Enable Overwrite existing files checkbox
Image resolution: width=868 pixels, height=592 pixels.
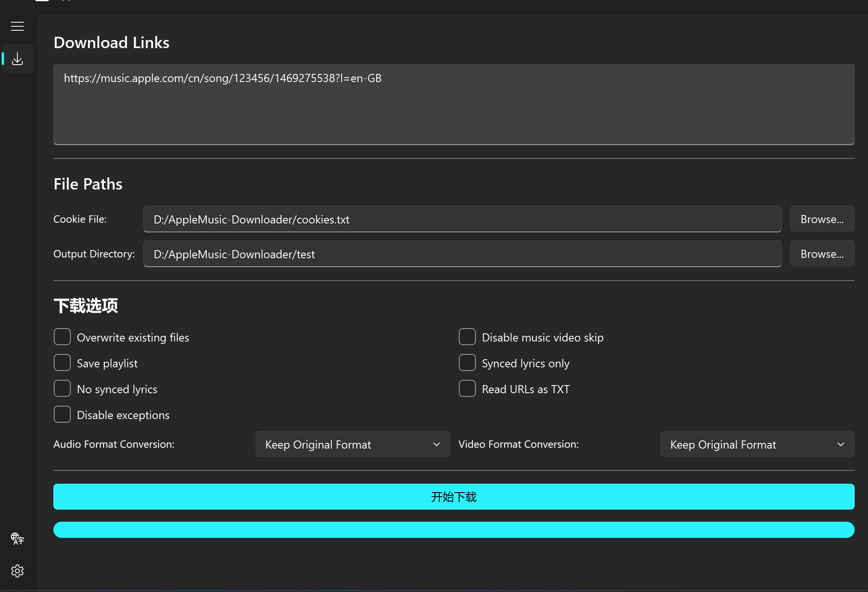(62, 337)
